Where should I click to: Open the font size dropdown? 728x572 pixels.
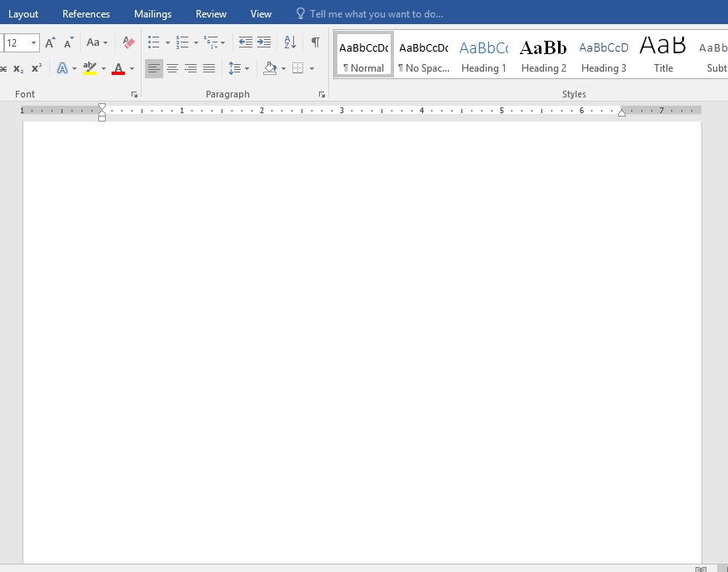coord(33,42)
